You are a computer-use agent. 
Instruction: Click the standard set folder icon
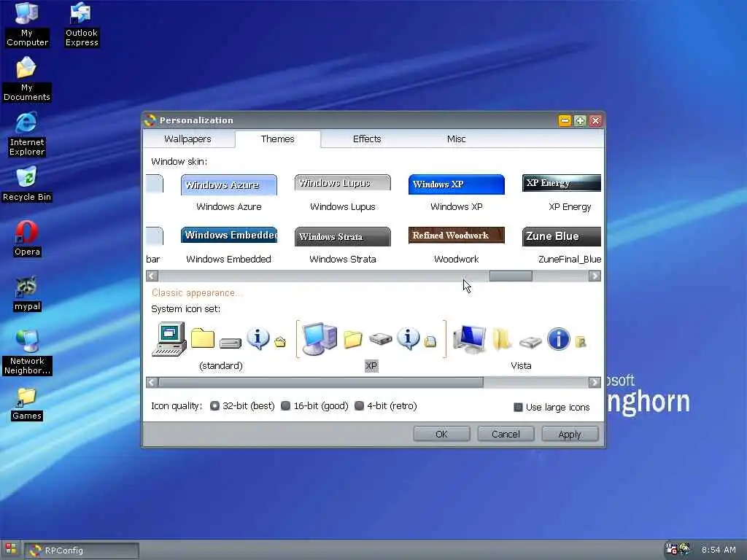pos(203,338)
